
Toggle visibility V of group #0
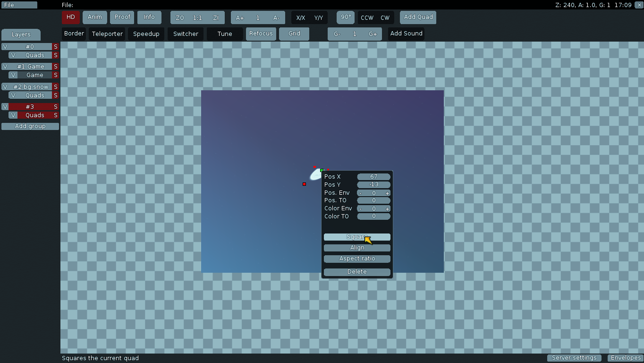pyautogui.click(x=5, y=47)
